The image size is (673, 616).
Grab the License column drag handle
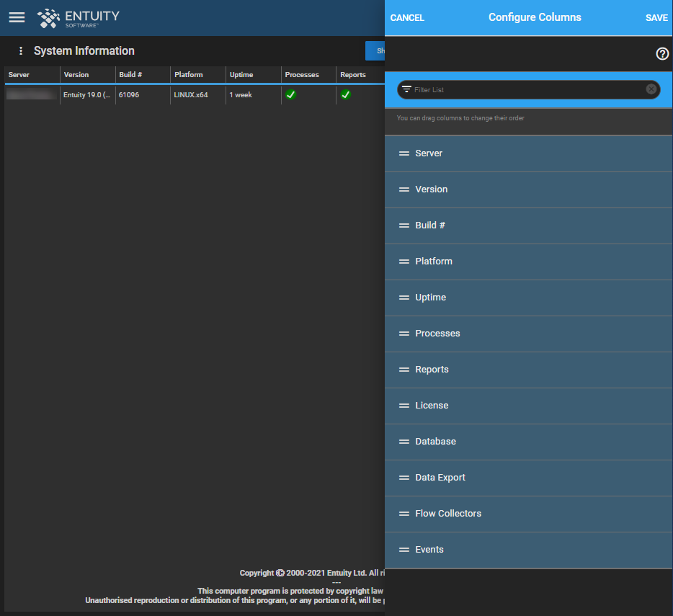pos(404,406)
